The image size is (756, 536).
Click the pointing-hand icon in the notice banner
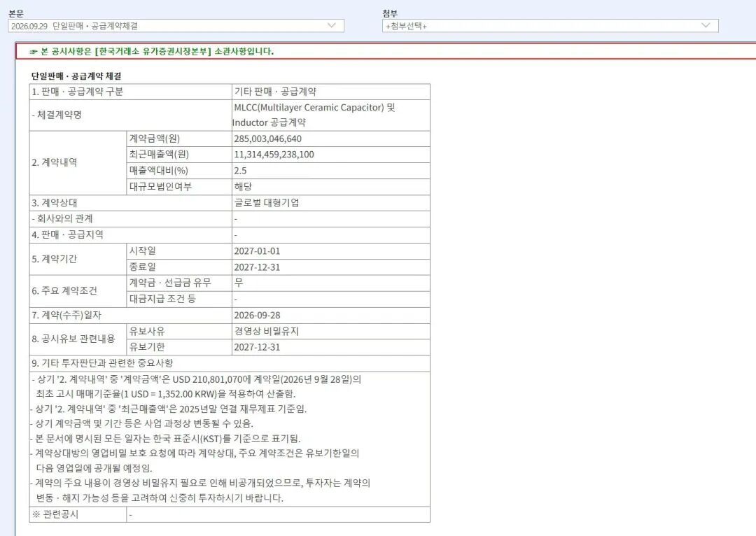tap(33, 52)
